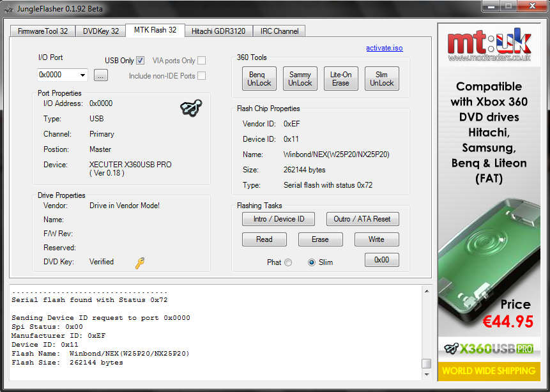Screen dimensions: 550x392
Task: Click the I/O Address '0x0000' value in Port Properties
Action: click(101, 103)
